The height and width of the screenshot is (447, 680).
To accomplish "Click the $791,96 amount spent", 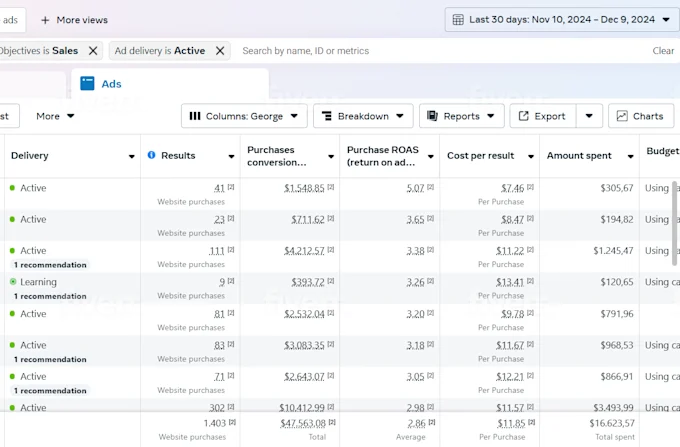I will pyautogui.click(x=617, y=313).
